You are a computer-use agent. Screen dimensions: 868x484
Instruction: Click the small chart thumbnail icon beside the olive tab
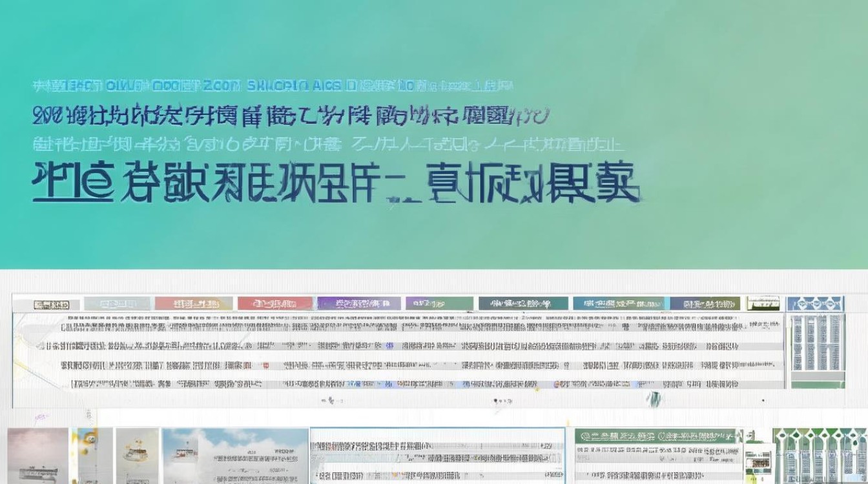762,302
